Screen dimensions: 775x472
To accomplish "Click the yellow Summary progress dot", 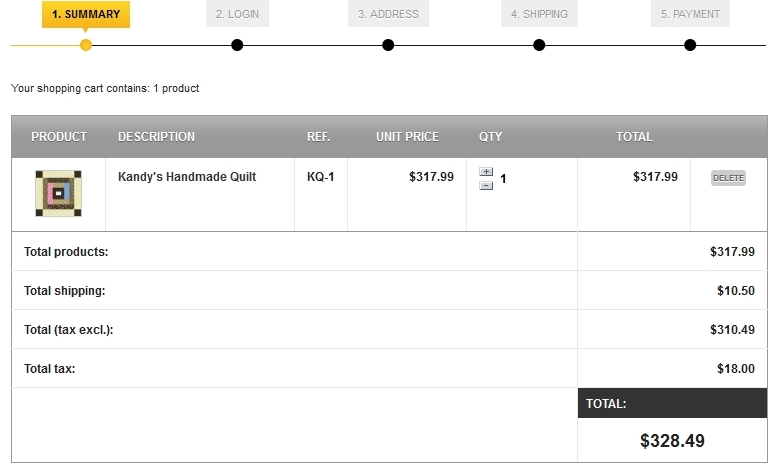I will coord(86,45).
